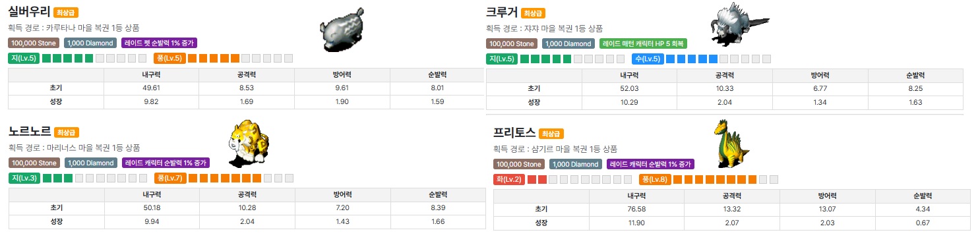Click 실버우리's 지(Lv.5) earth tag

click(24, 58)
